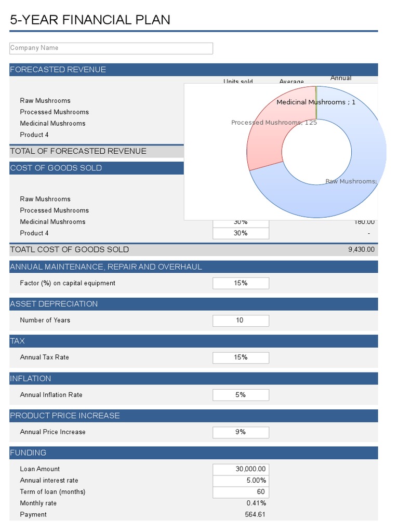Click the Monthly rate label

[x=38, y=503]
